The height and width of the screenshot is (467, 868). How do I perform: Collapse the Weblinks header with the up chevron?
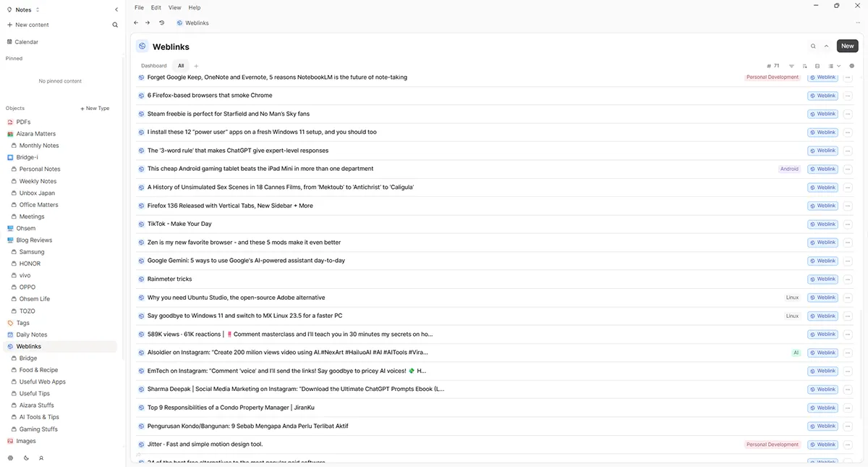pyautogui.click(x=827, y=46)
